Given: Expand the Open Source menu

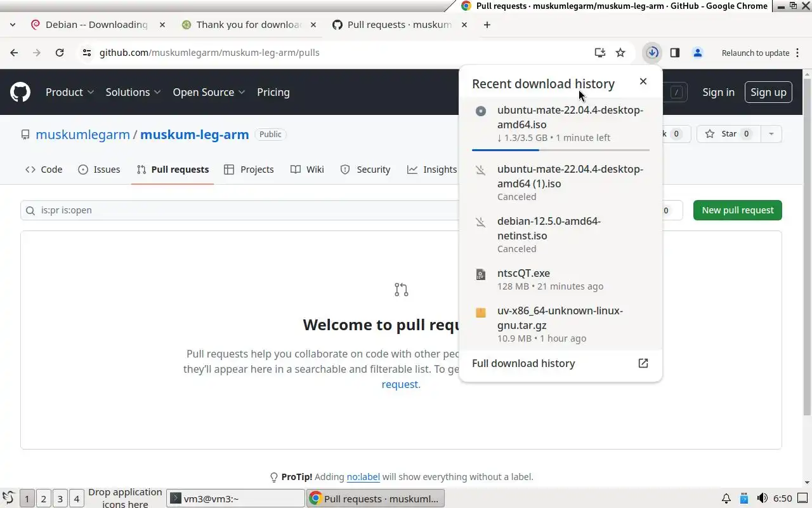Looking at the screenshot, I should click(x=209, y=92).
